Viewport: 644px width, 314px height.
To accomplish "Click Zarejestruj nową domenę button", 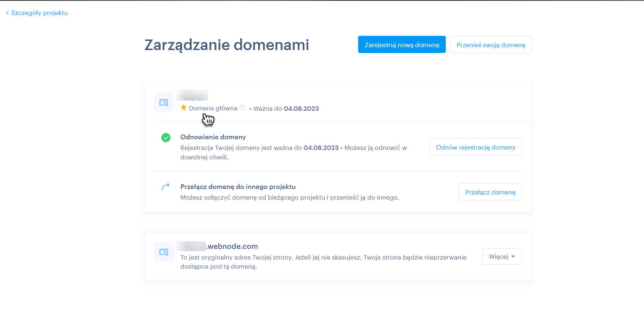I will [x=402, y=45].
